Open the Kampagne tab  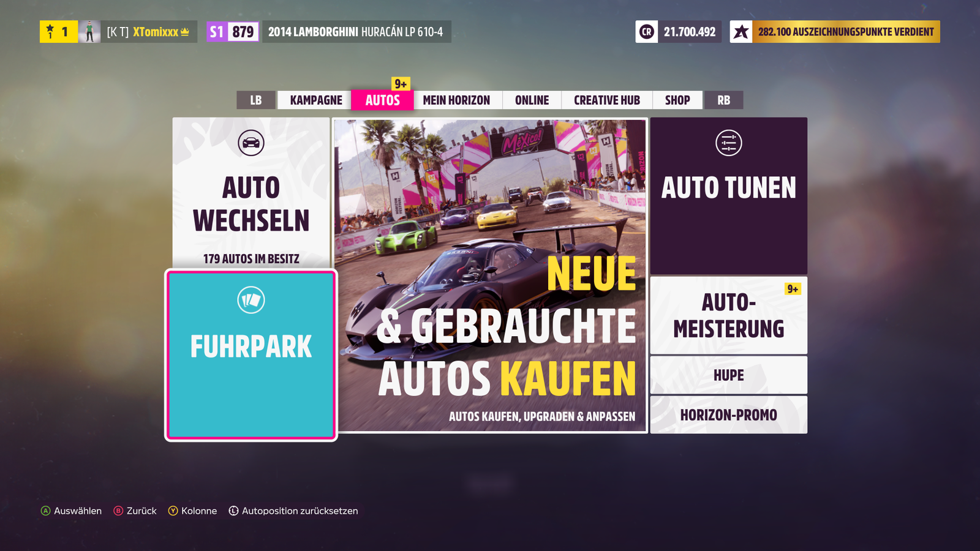(x=316, y=100)
